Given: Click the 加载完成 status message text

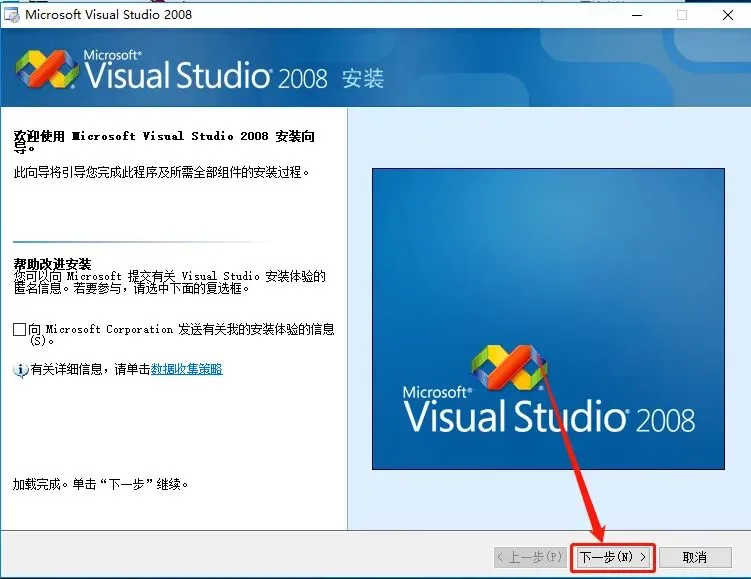Looking at the screenshot, I should pos(100,484).
